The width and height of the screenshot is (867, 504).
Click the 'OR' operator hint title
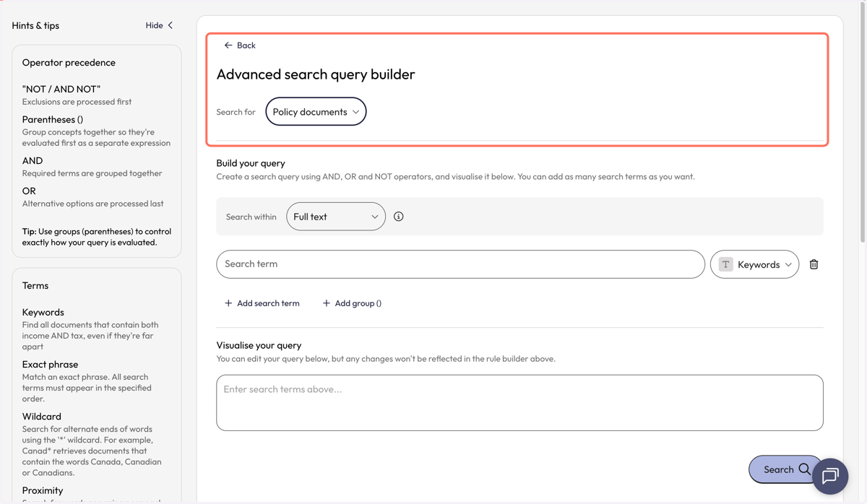tap(29, 191)
